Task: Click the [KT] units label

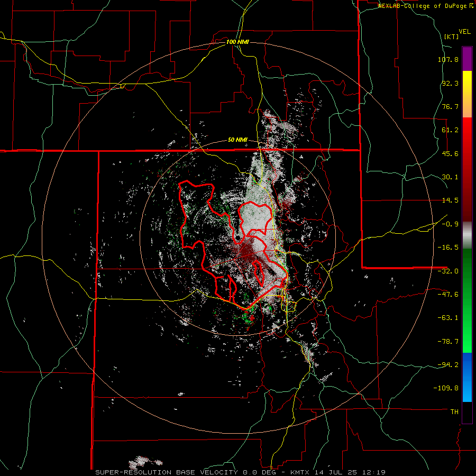Action: [x=452, y=36]
